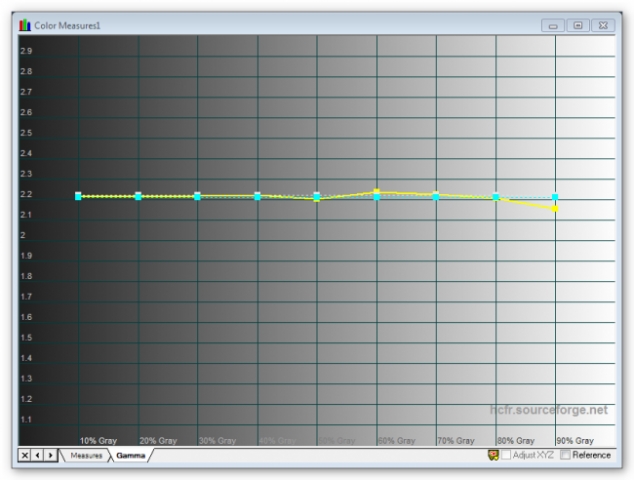
Task: Select the cyan marker at 70% Gray
Action: click(x=436, y=196)
